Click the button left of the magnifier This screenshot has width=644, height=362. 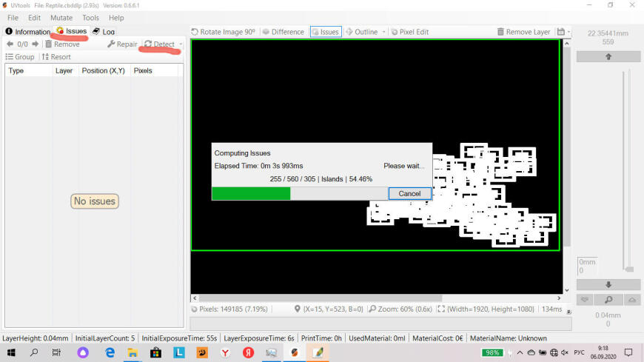click(585, 300)
